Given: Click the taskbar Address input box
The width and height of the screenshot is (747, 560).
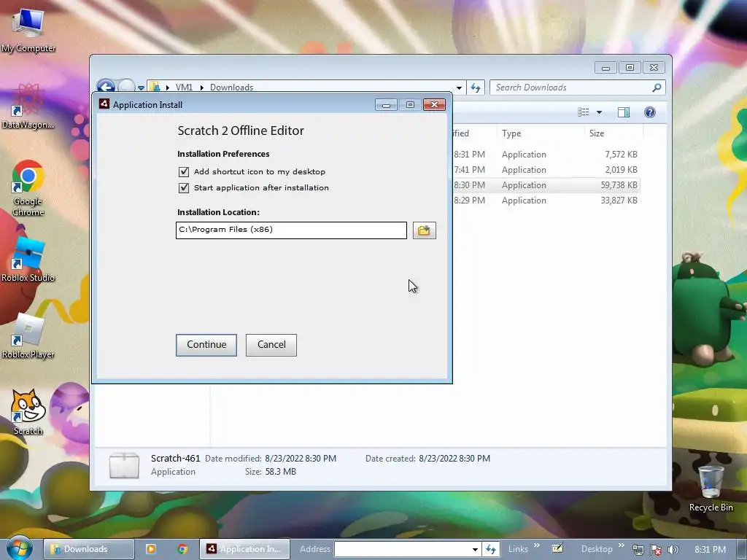Looking at the screenshot, I should [402, 549].
